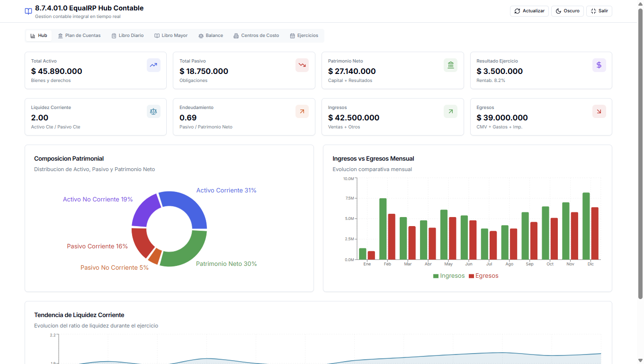Toggle Egresos legend entry in chart
Screen dimensions: 644x364
pyautogui.click(x=483, y=276)
